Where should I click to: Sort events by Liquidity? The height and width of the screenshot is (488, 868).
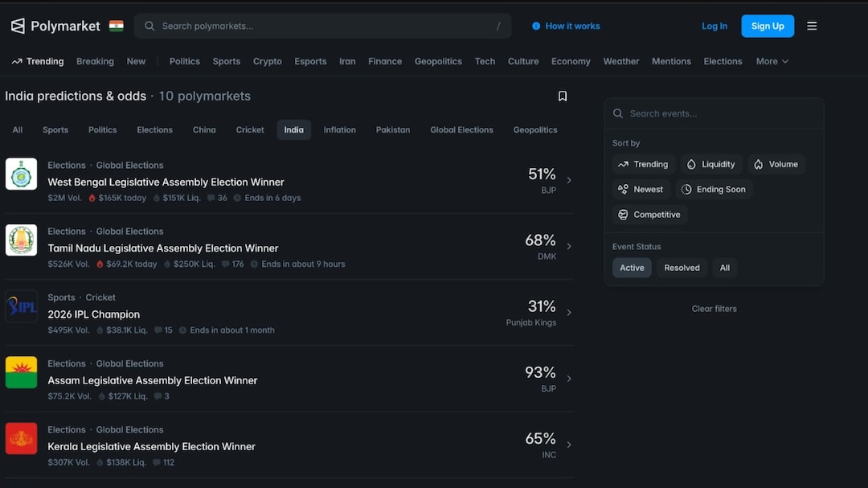point(710,164)
